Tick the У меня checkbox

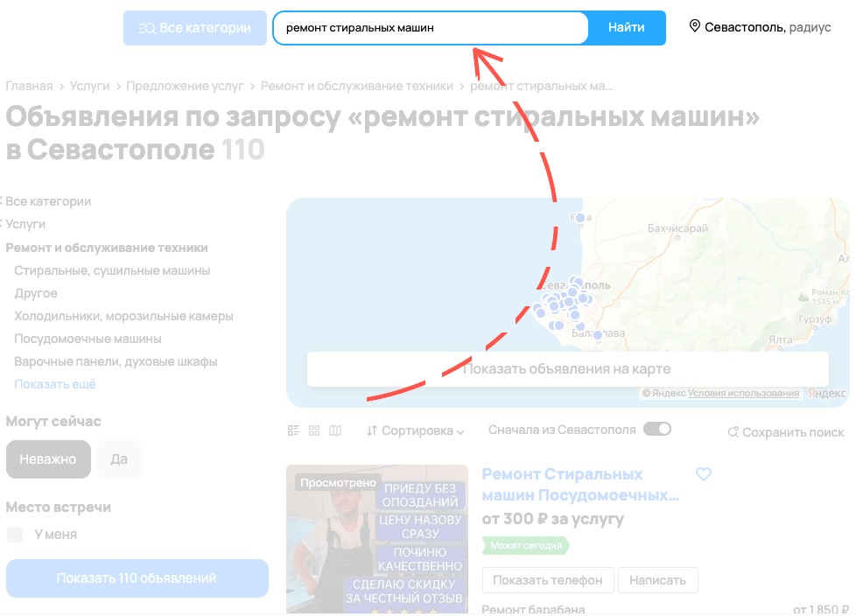15,534
